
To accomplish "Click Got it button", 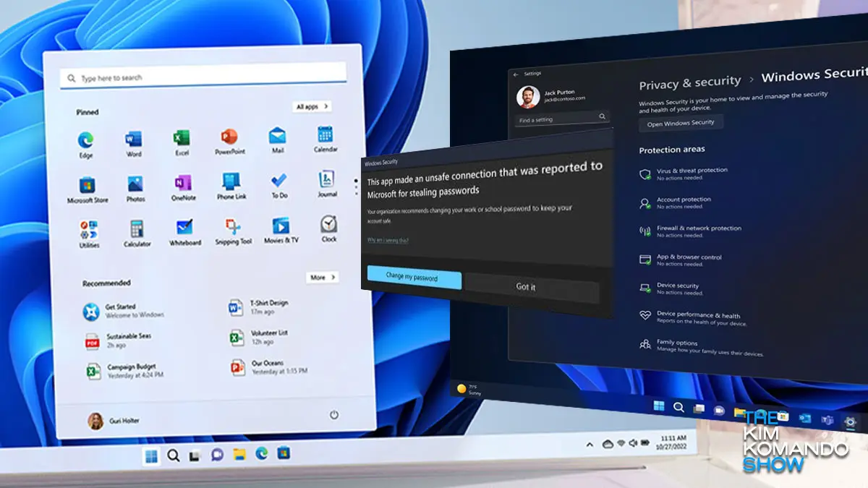I will tap(532, 288).
